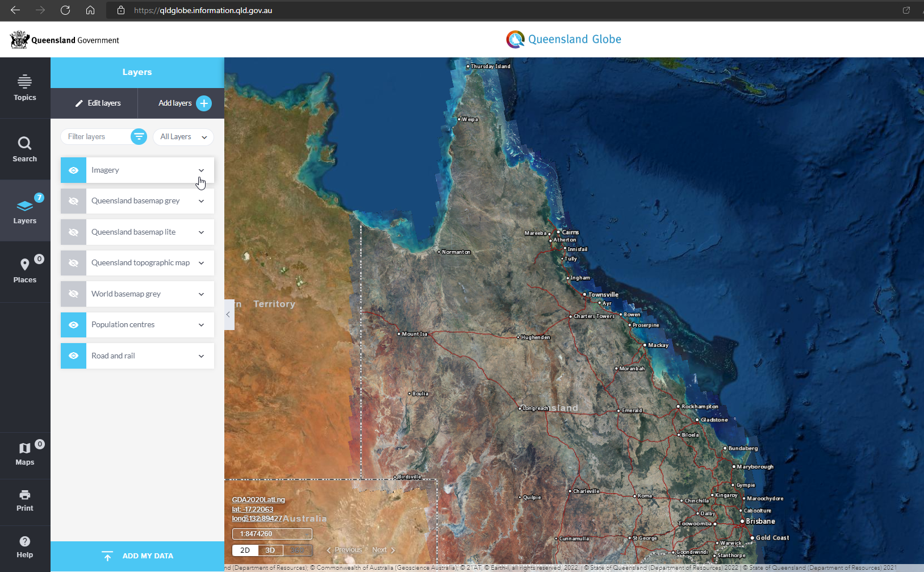
Task: Select the Search tool in the sidebar
Action: pyautogui.click(x=25, y=149)
